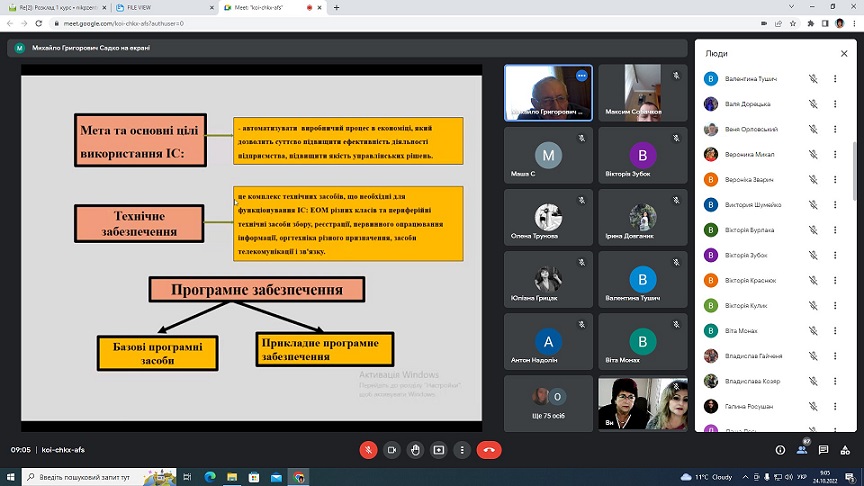The height and width of the screenshot is (486, 864).
Task: Click muted mic icon for Валентина Тушич in list
Action: (x=813, y=79)
